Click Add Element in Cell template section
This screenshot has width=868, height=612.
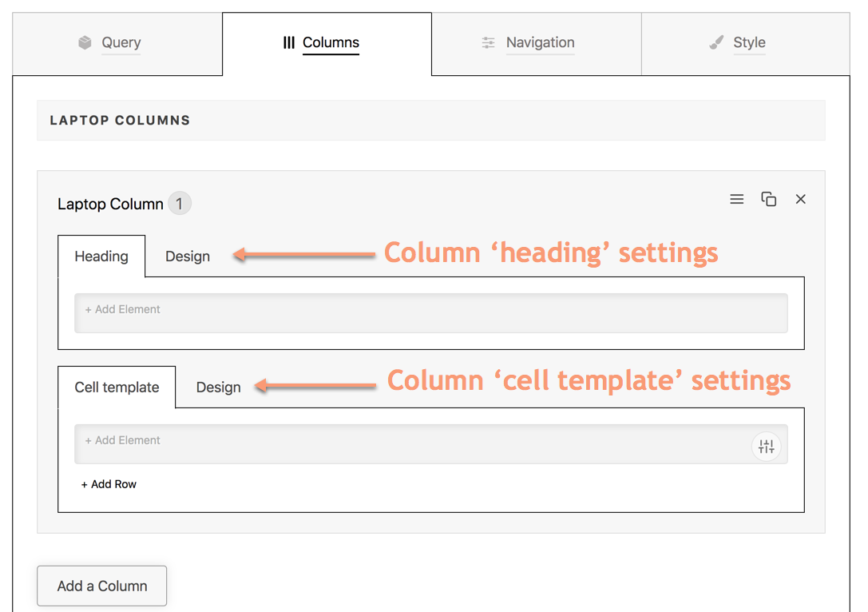[x=123, y=440]
